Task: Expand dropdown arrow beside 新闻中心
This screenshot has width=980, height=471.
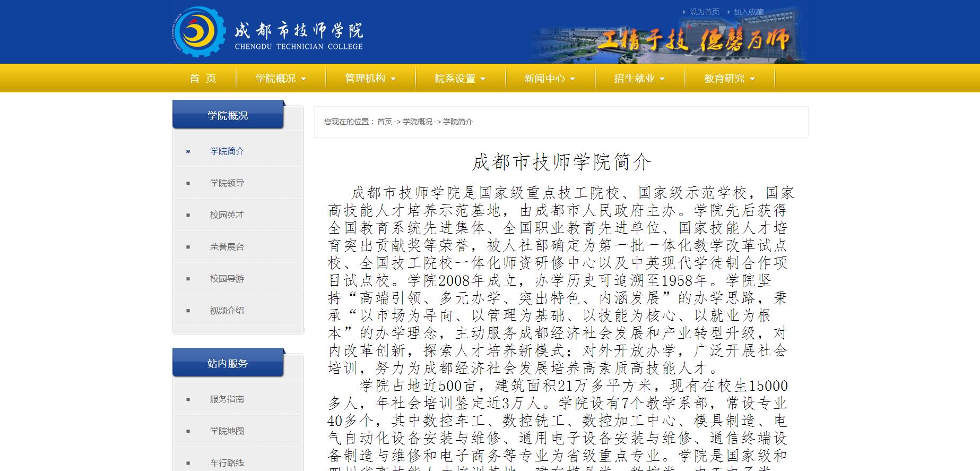Action: [573, 79]
